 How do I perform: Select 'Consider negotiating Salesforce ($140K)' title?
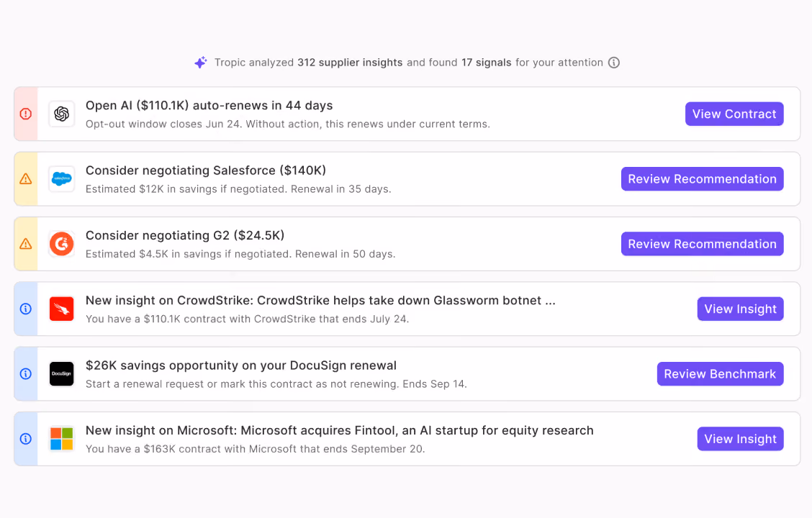[x=206, y=171]
